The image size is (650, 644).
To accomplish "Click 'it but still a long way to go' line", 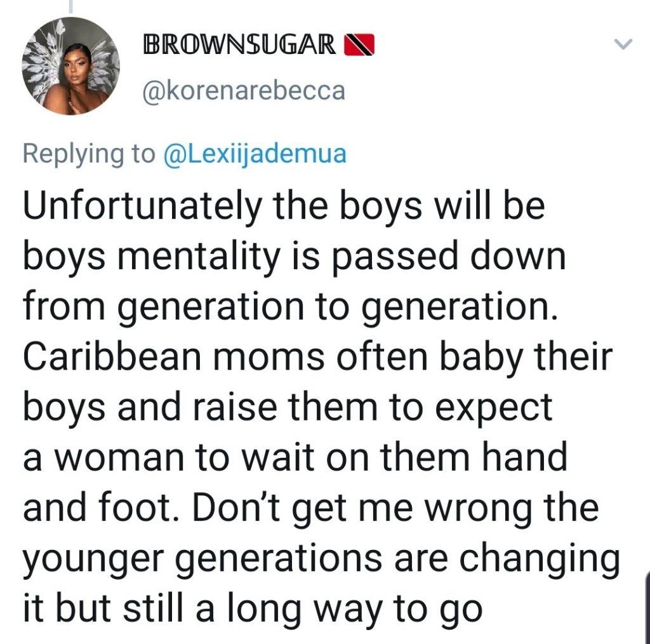I will point(253,610).
